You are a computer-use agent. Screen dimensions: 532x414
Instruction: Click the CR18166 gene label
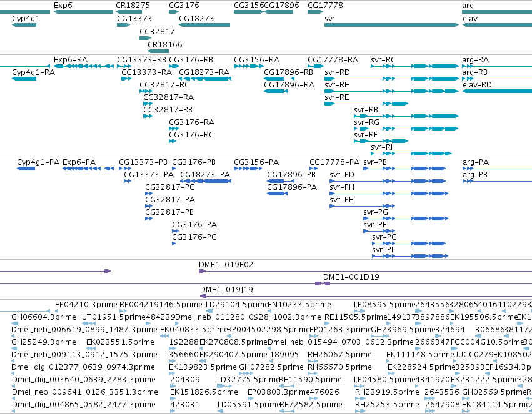(165, 45)
